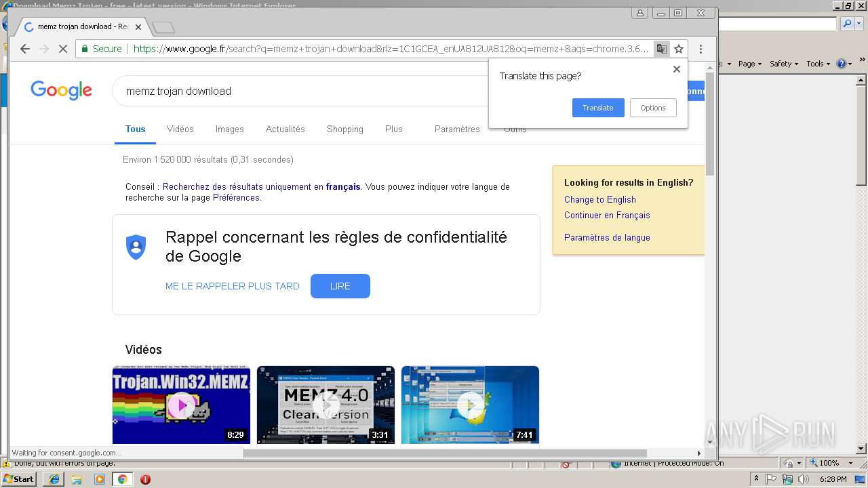Switch to the Vidéos tab
The height and width of the screenshot is (488, 868).
tap(180, 129)
